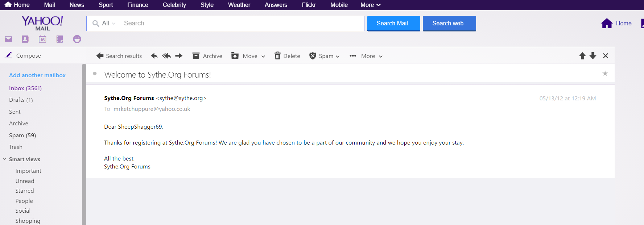Expand the More menu in top bar
Viewport: 644px width, 225px height.
point(370,5)
